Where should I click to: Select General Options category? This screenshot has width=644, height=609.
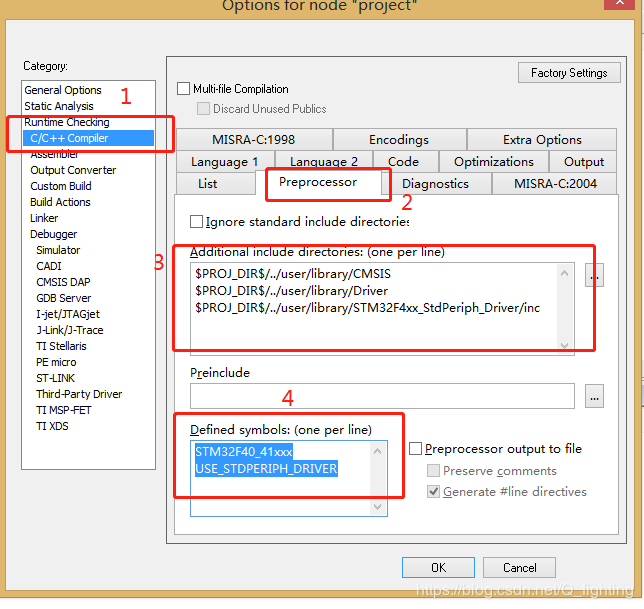coord(63,90)
